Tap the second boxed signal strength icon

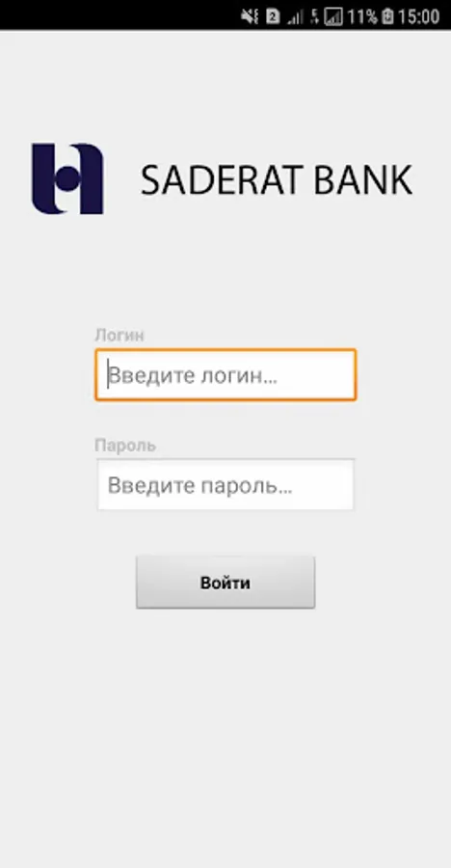[333, 17]
